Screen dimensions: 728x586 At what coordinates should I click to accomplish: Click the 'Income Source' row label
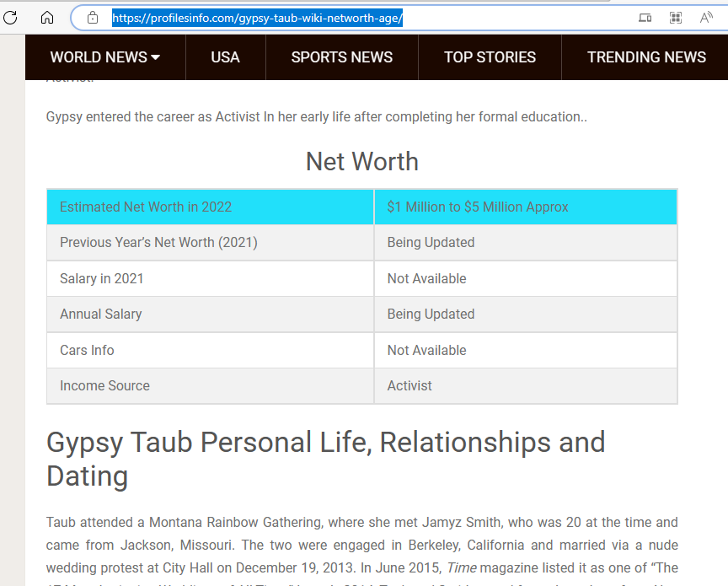point(105,385)
